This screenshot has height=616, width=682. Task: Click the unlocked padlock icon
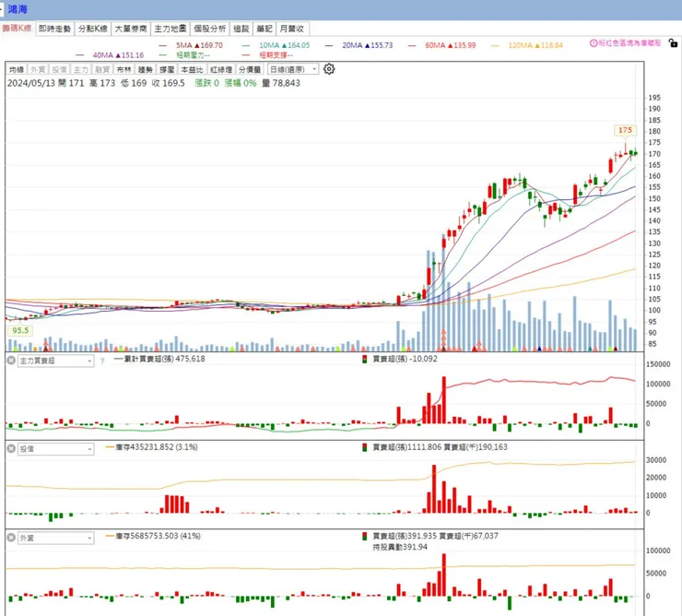673,43
